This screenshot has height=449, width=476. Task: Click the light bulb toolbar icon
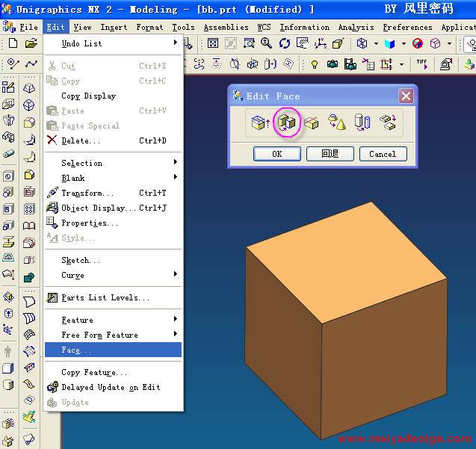point(315,64)
